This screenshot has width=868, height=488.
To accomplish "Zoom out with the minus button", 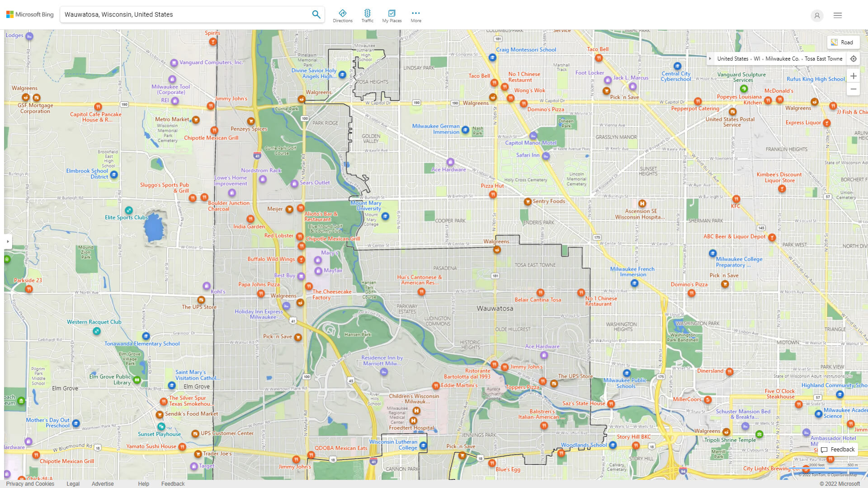I will click(x=853, y=89).
